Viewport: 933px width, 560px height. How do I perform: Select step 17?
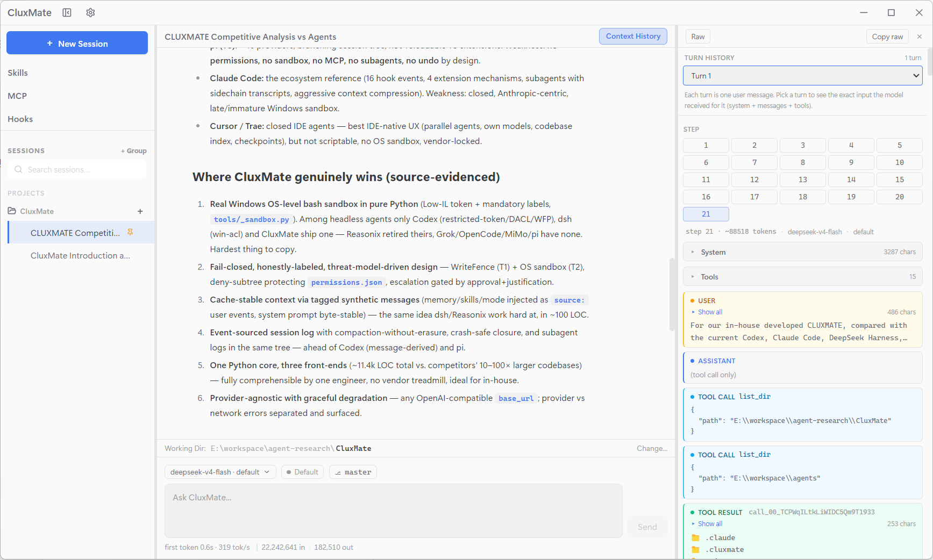point(754,197)
